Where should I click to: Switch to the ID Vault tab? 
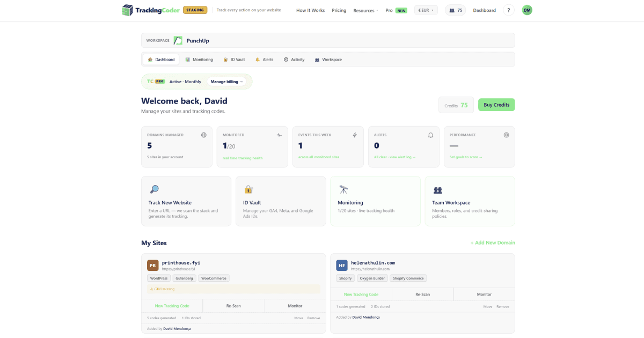(234, 60)
